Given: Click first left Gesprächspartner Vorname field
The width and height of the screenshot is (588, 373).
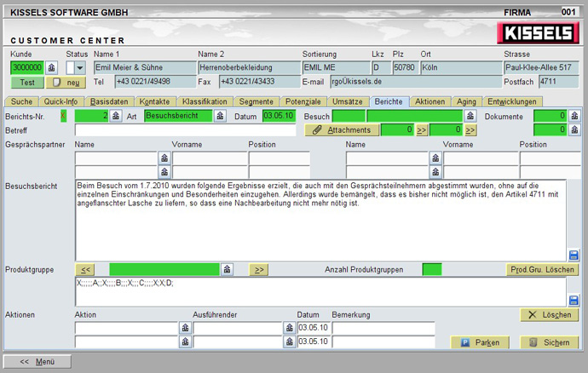Looking at the screenshot, I should tap(210, 158).
